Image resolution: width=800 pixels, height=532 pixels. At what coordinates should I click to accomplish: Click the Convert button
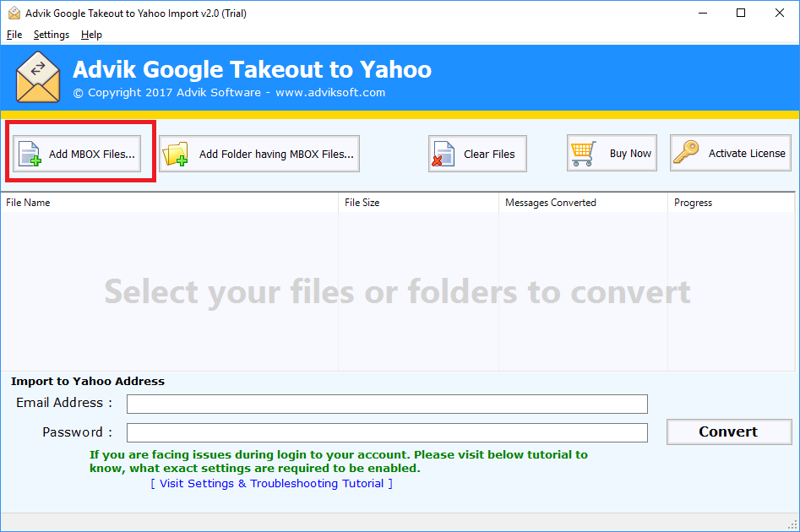coord(729,432)
